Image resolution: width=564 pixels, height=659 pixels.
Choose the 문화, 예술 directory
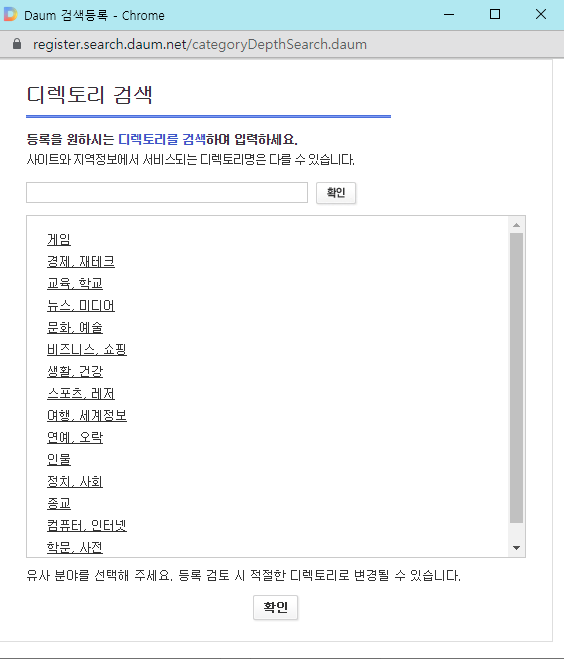pos(75,327)
